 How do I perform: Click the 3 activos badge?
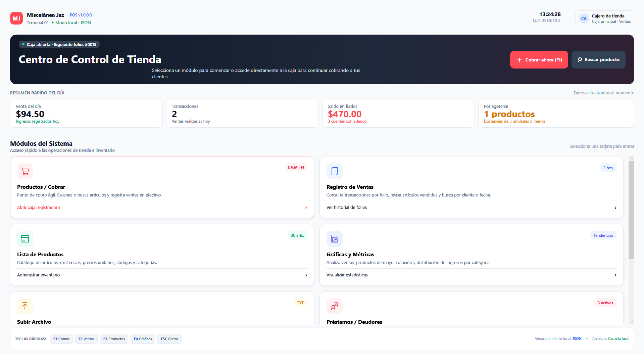[x=605, y=303]
